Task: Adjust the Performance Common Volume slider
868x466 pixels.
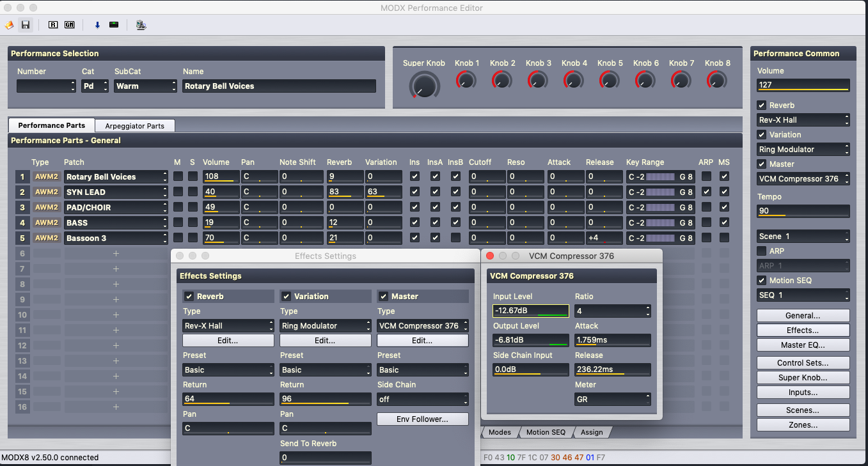Action: [803, 85]
